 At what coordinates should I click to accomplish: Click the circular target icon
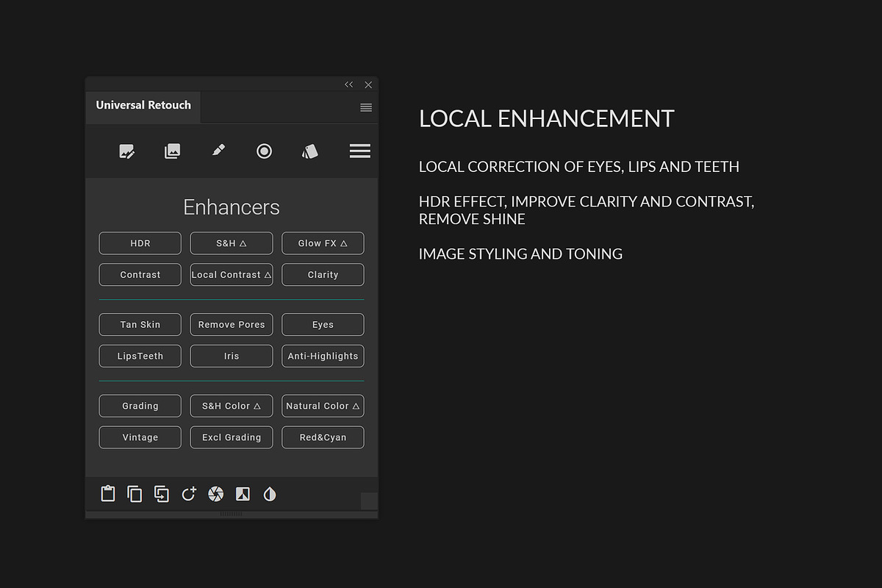(x=265, y=151)
